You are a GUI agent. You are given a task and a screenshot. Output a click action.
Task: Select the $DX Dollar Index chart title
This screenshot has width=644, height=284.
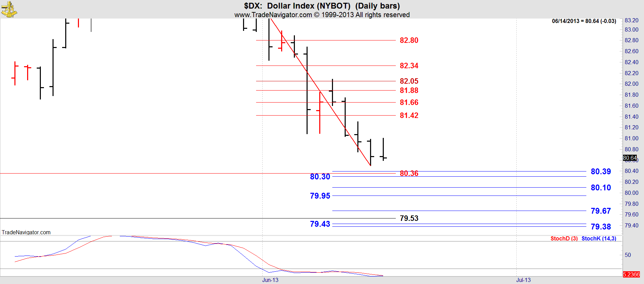pos(322,6)
